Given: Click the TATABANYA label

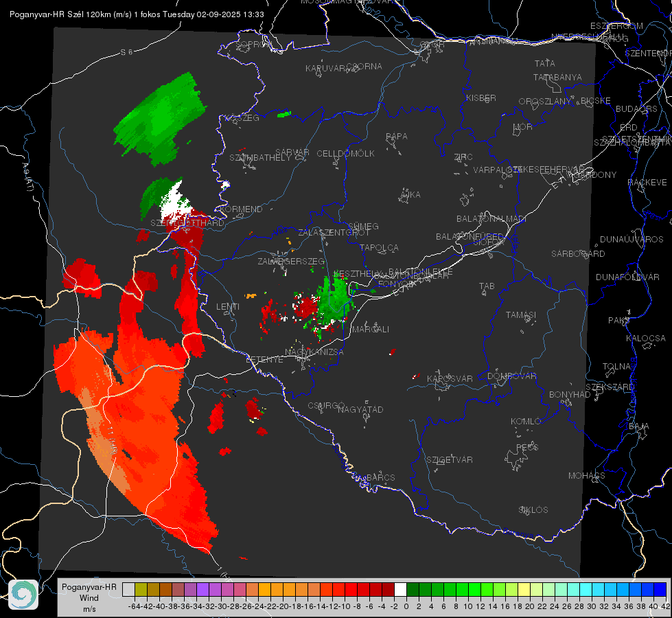Looking at the screenshot, I should [x=557, y=77].
